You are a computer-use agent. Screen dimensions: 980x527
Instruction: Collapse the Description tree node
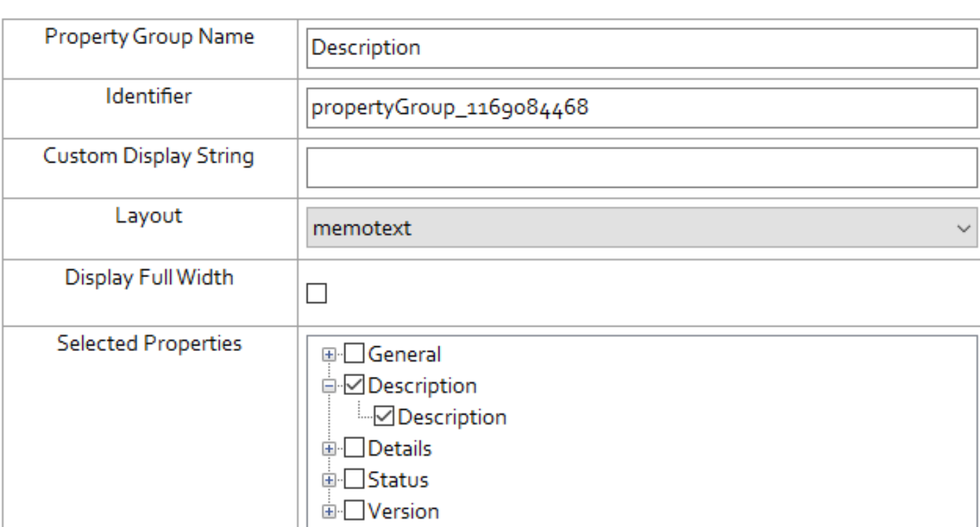coord(326,385)
